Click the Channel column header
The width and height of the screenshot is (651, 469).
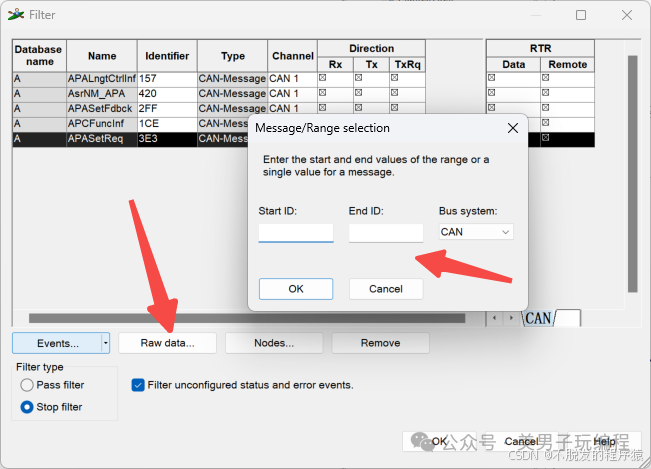pos(293,56)
